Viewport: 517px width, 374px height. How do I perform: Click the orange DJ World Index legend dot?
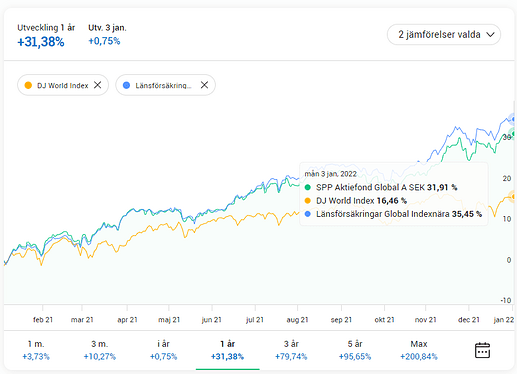(x=308, y=201)
